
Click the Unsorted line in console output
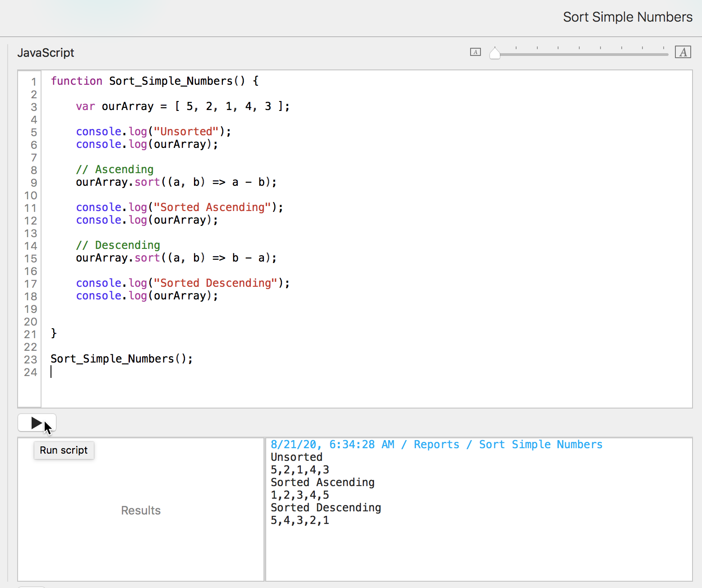coord(296,457)
